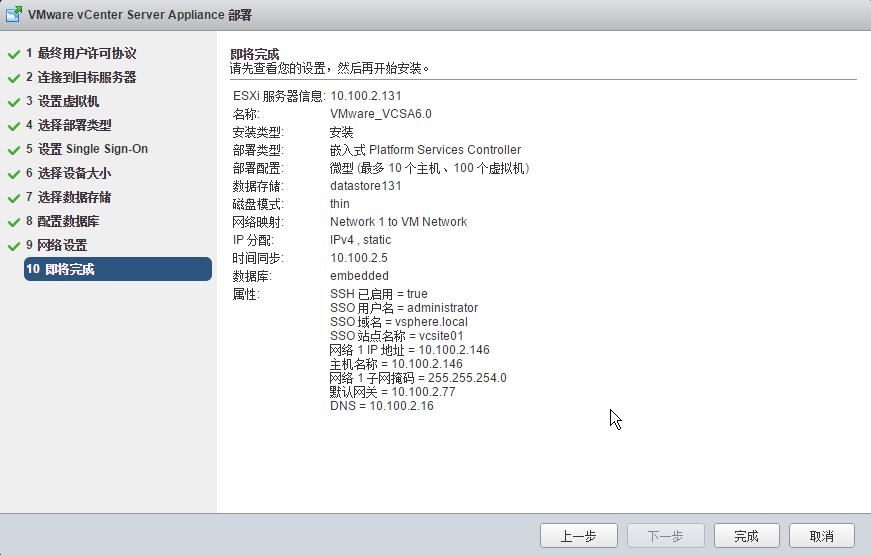Click the disabled 下一步 button

coord(665,536)
